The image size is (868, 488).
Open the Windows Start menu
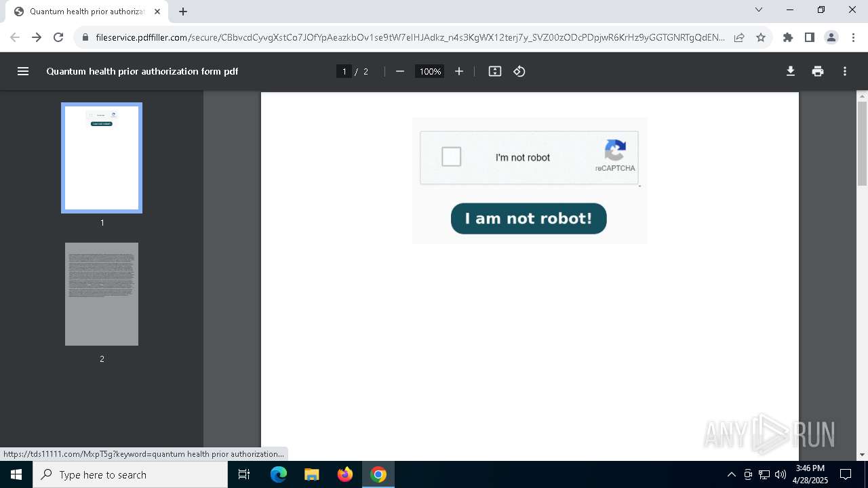[16, 474]
